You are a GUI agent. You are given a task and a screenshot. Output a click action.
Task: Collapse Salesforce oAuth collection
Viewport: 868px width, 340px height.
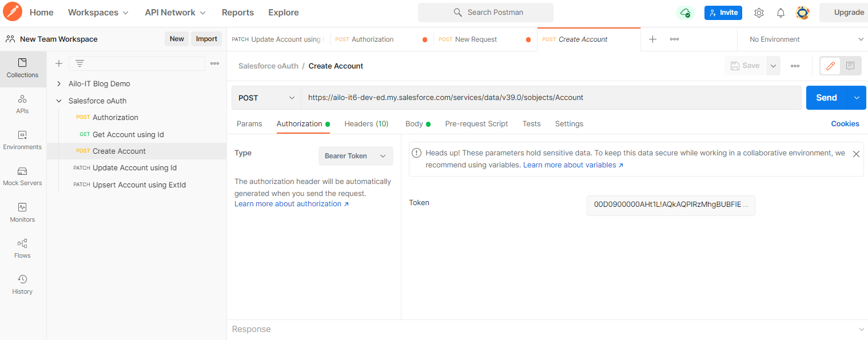[59, 101]
